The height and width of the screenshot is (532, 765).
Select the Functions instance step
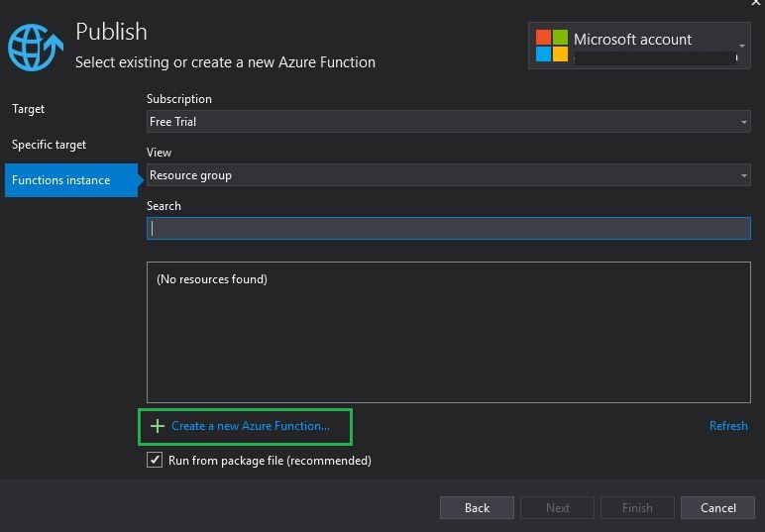pos(61,180)
